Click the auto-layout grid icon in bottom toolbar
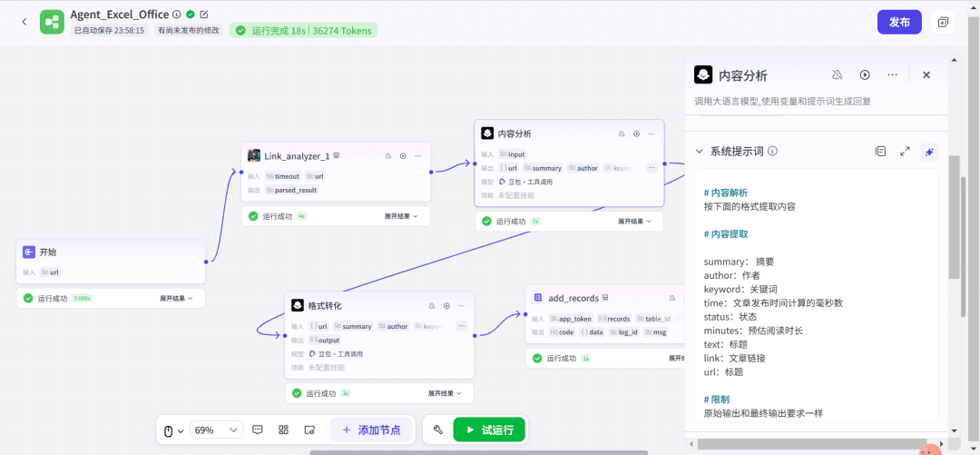This screenshot has width=980, height=455. pos(283,430)
